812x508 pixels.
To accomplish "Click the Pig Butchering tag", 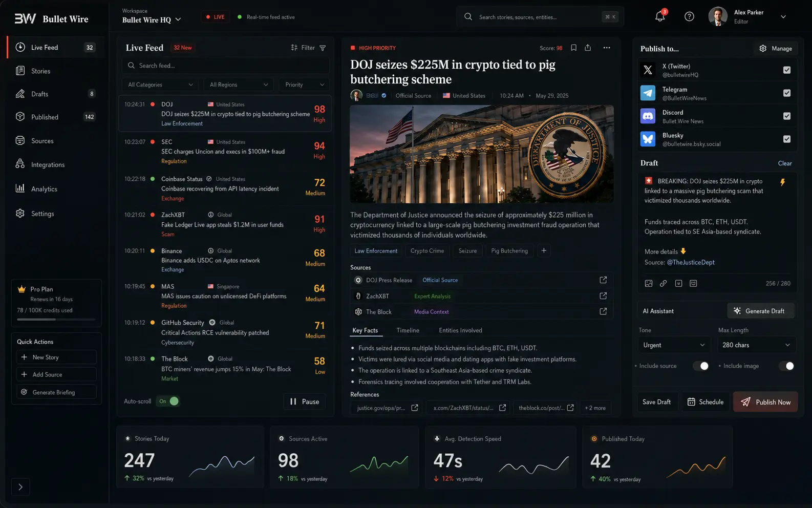I will 509,250.
